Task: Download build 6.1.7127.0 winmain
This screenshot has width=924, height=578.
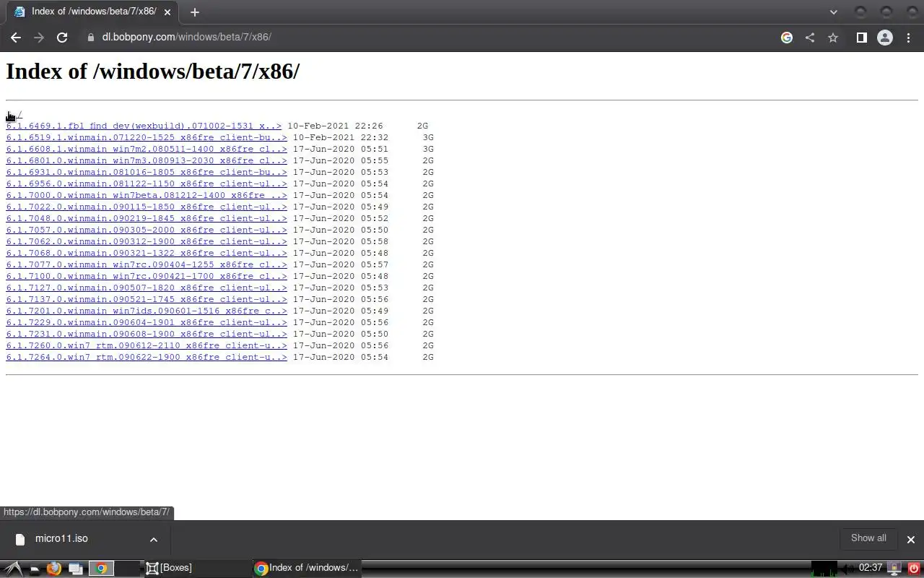Action: point(147,288)
